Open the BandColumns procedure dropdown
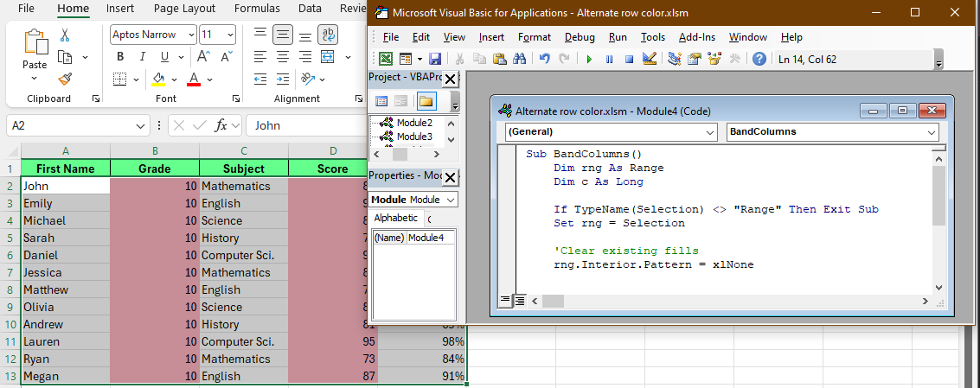 [x=932, y=132]
